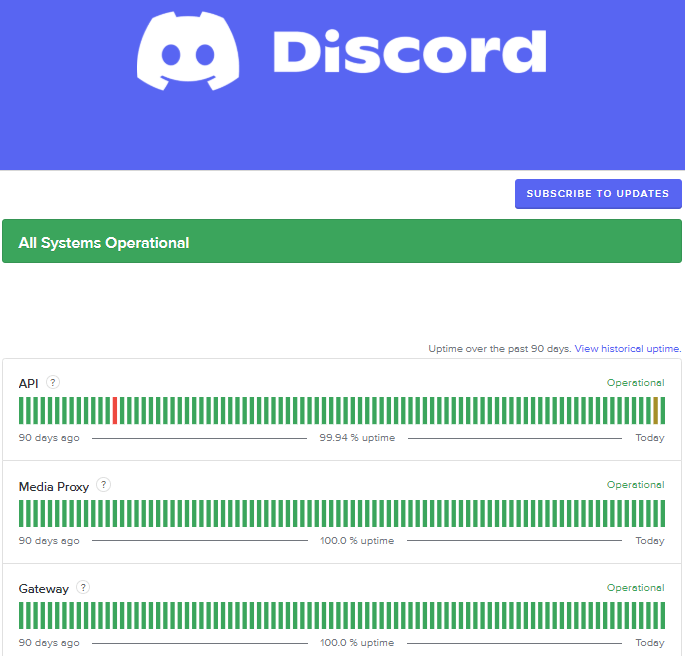Click the Gateway Operational status label
This screenshot has height=656, width=685.
636,588
